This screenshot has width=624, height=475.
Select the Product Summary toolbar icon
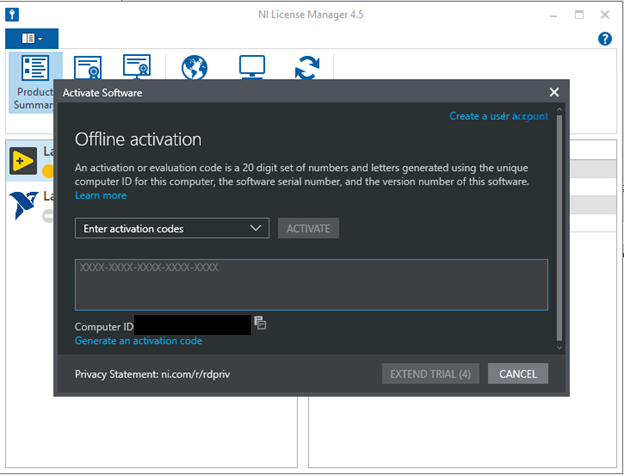pos(35,82)
